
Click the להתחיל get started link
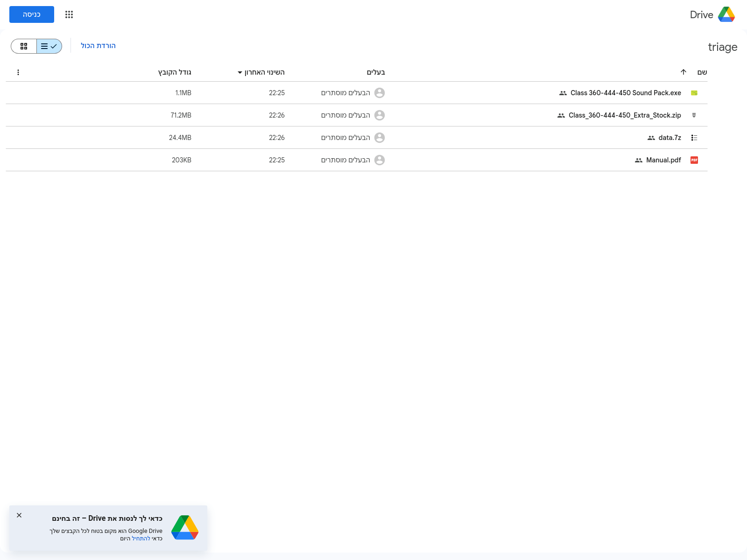[x=141, y=539]
